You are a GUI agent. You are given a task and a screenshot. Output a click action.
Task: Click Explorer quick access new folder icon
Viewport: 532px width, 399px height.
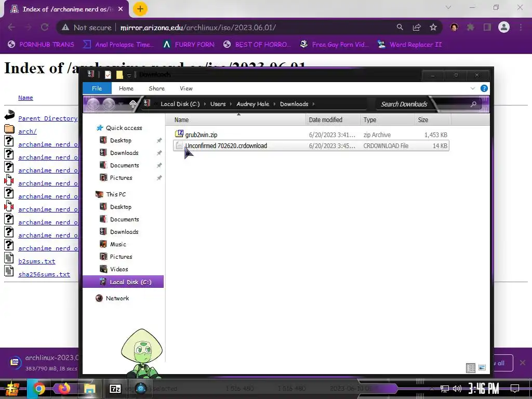119,75
